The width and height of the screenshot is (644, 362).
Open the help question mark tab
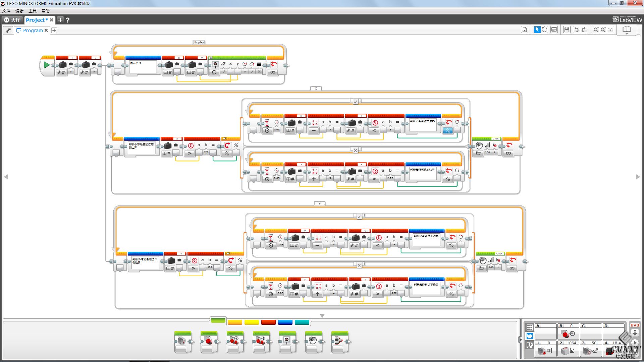(x=68, y=20)
